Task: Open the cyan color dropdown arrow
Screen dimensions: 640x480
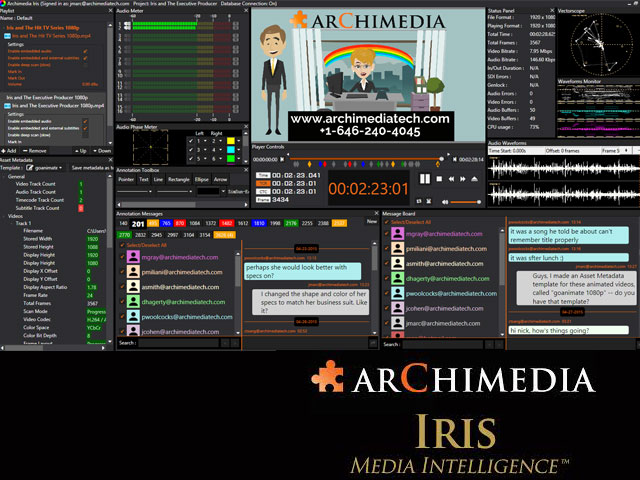Action: (x=239, y=150)
